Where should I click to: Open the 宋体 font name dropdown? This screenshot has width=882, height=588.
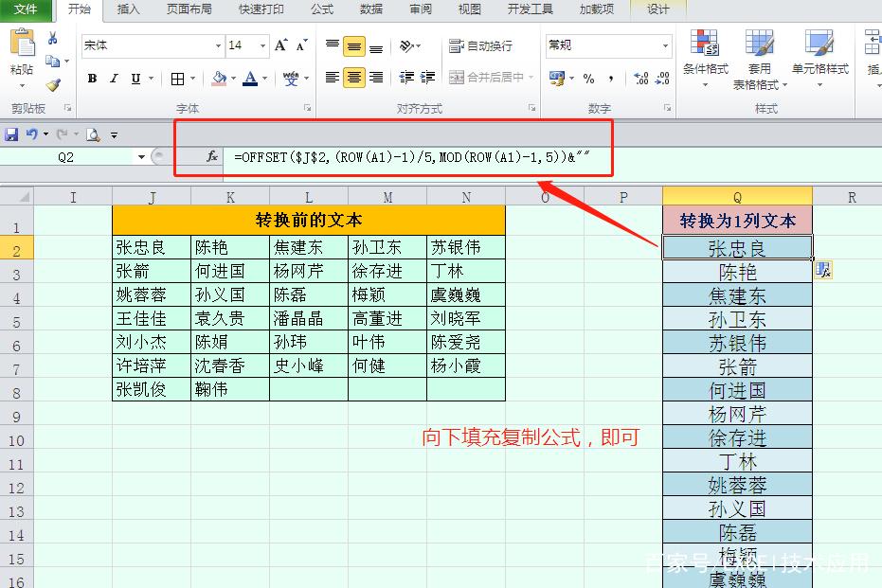[x=218, y=45]
